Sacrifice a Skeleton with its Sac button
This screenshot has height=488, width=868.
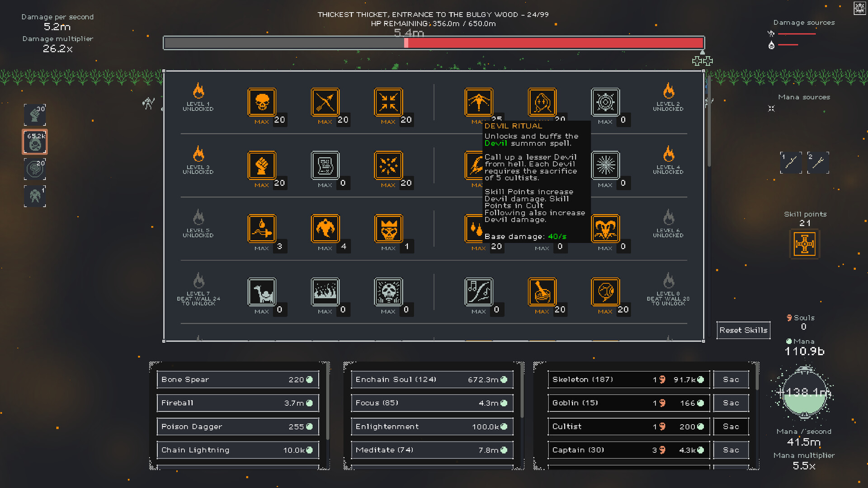pyautogui.click(x=731, y=380)
